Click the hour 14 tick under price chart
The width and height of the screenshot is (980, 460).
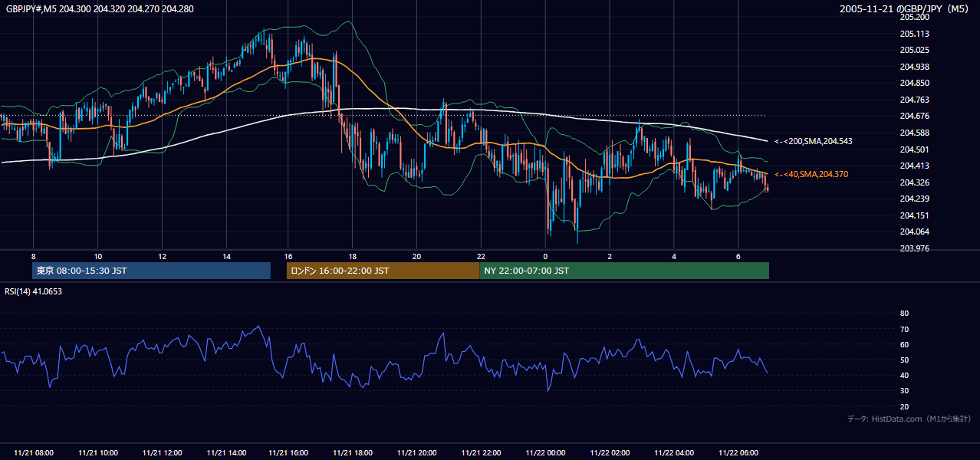227,256
